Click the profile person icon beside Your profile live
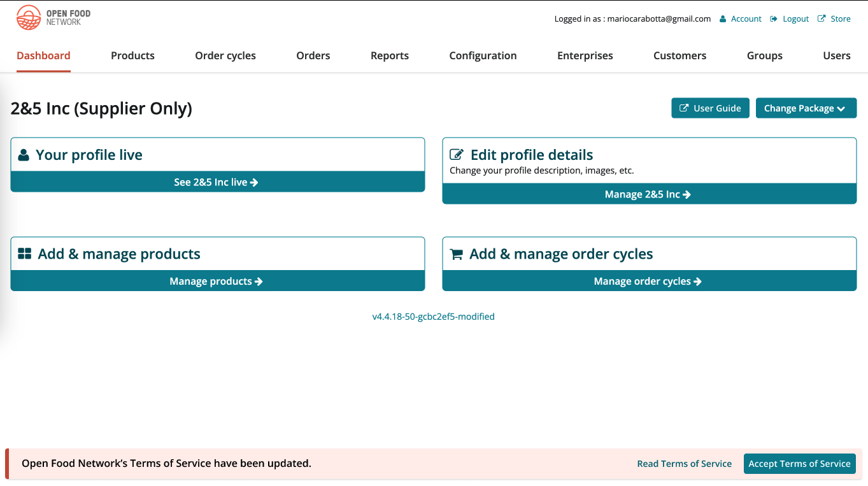Image resolution: width=868 pixels, height=486 pixels. click(24, 154)
